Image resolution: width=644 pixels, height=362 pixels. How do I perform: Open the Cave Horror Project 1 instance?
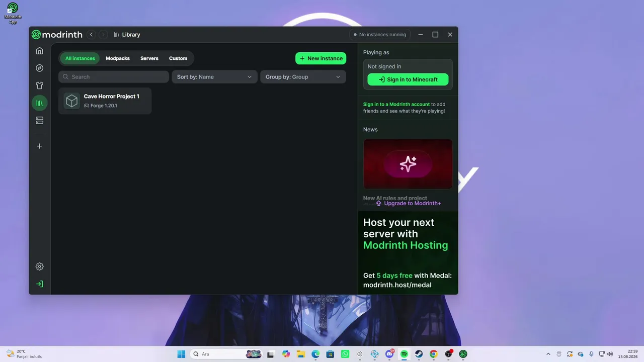(105, 101)
